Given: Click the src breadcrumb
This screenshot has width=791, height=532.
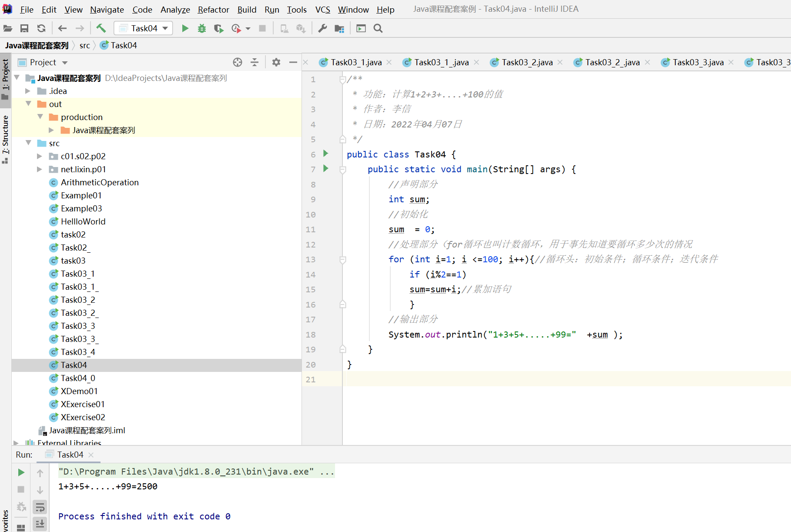Looking at the screenshot, I should (85, 45).
